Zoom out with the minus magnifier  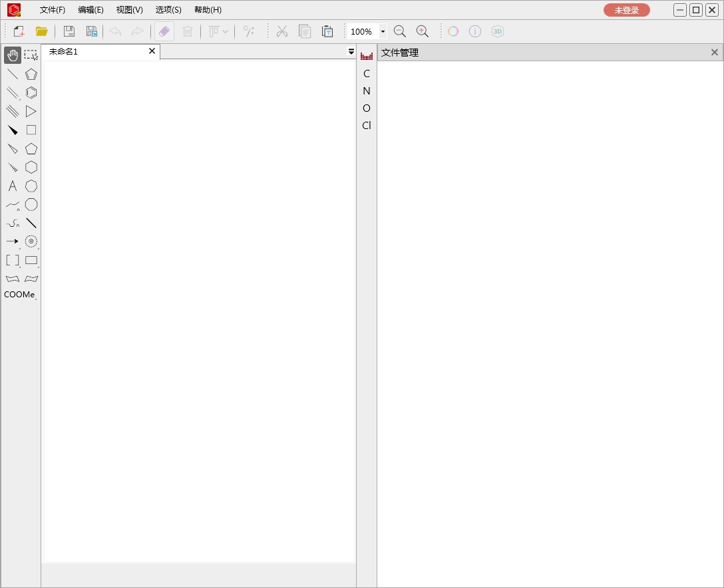click(x=400, y=31)
